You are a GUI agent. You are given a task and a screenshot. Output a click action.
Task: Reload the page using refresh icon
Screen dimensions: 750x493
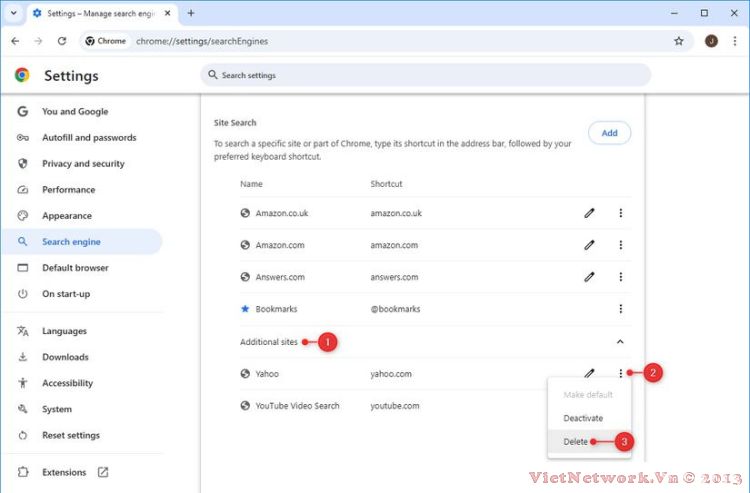point(62,41)
